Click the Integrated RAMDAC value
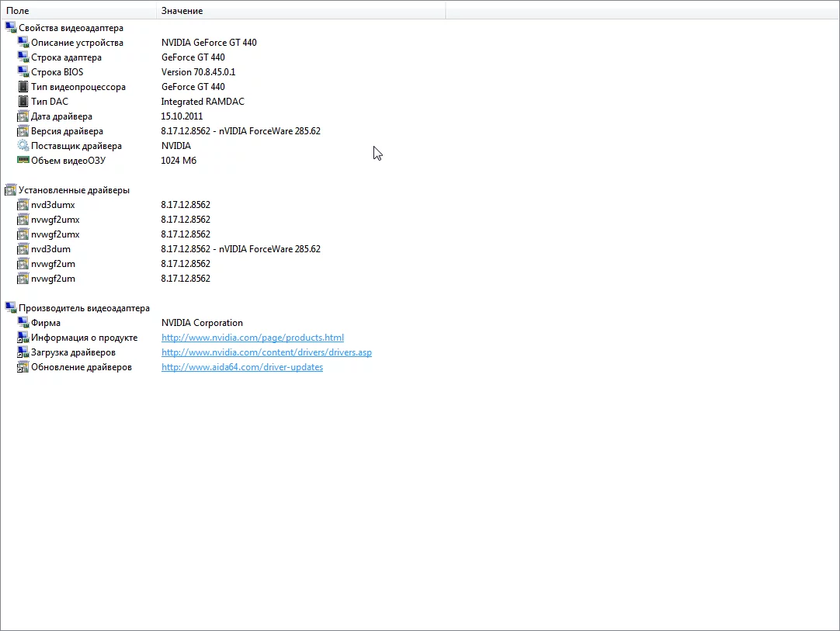 pos(203,101)
